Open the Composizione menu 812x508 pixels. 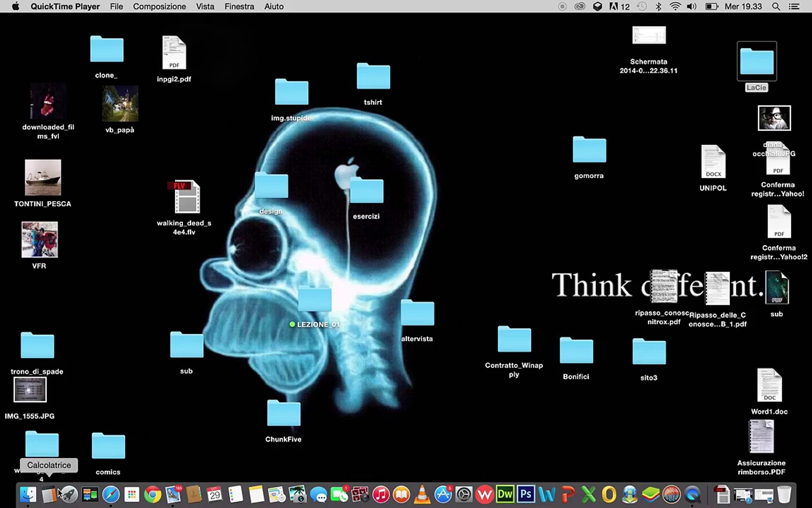pyautogui.click(x=159, y=7)
